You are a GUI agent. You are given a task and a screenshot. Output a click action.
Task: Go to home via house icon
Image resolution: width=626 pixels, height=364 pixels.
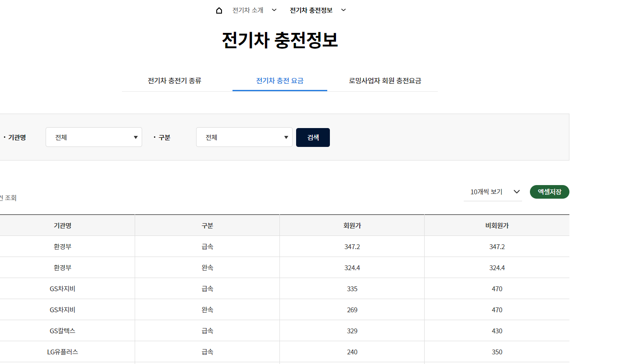(x=219, y=10)
